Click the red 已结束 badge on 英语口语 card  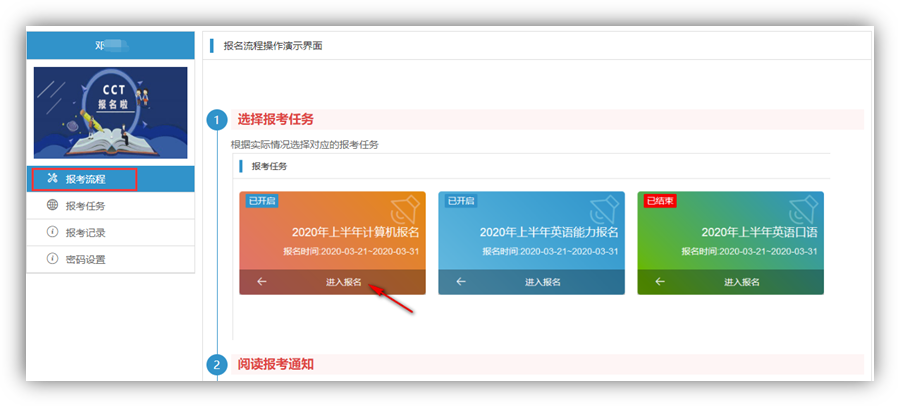click(x=660, y=201)
